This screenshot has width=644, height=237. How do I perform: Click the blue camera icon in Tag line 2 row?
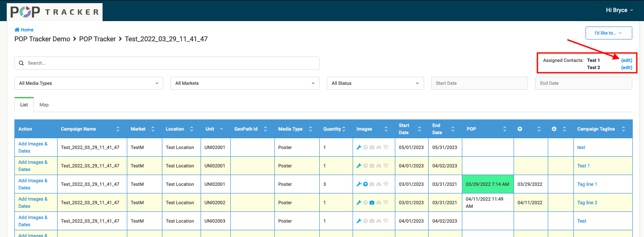click(x=372, y=202)
